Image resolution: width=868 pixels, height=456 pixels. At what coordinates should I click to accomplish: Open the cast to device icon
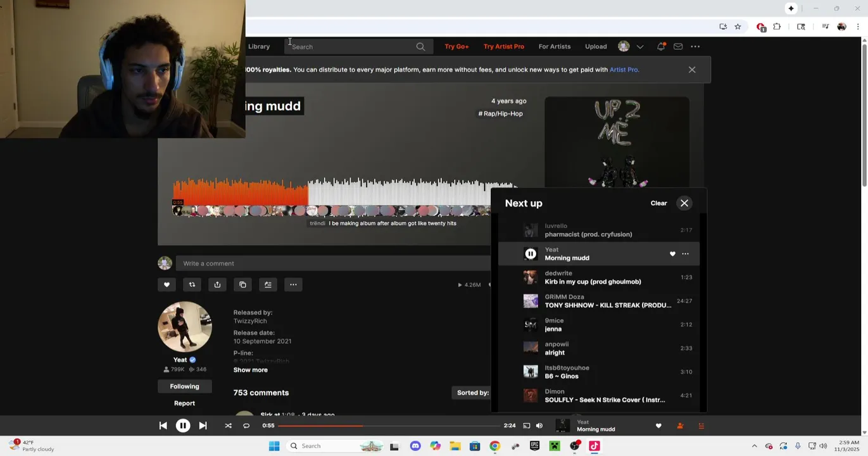[526, 426]
